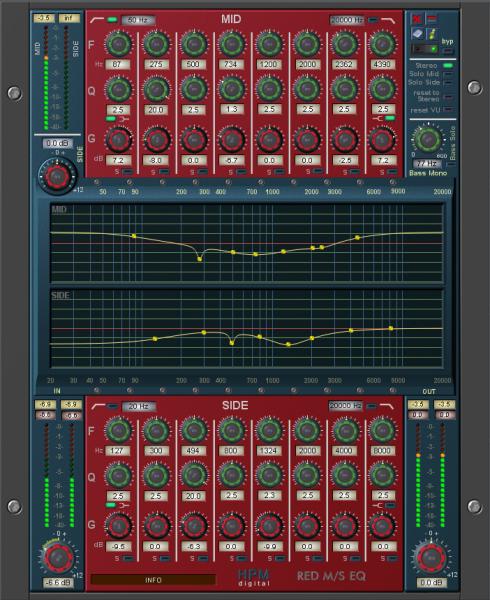Click the MID gain field showing -6.7
Viewport: 490px width, 600px height.
coord(231,160)
